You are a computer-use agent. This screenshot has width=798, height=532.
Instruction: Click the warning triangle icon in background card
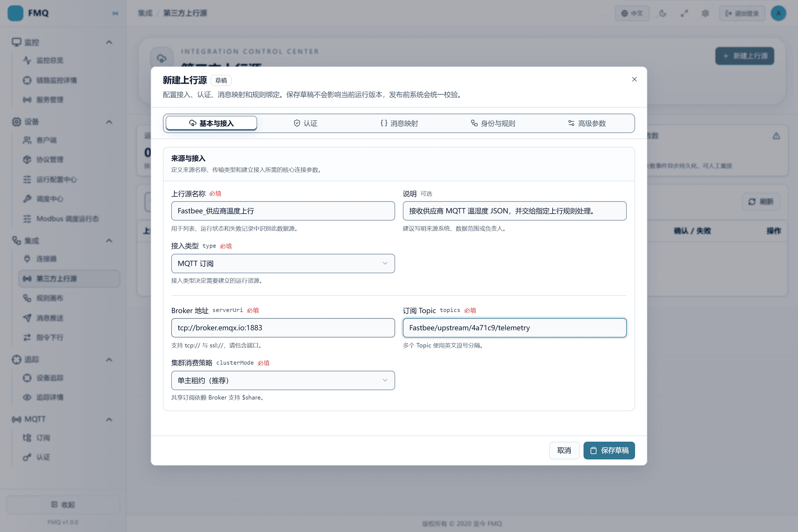pyautogui.click(x=776, y=136)
